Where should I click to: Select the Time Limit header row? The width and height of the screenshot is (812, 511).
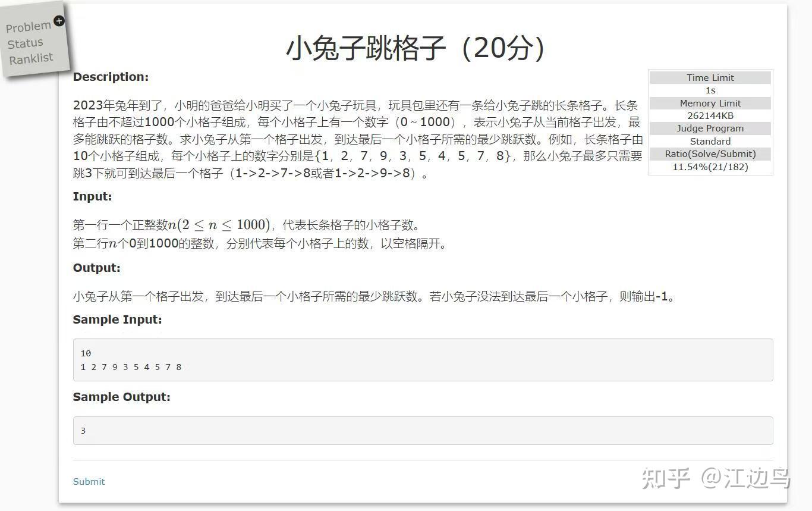coord(710,77)
